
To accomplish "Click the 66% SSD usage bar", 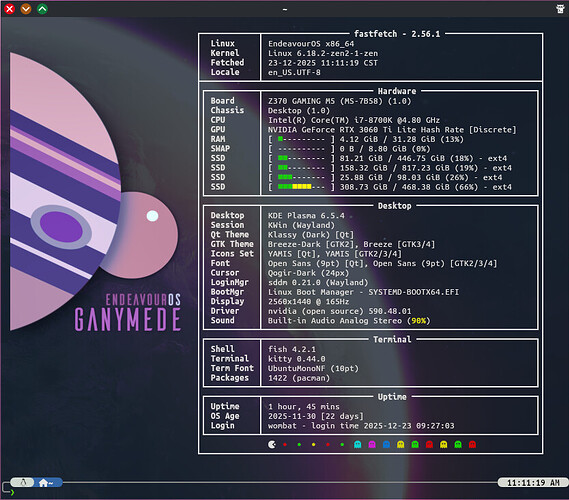I will [x=301, y=187].
